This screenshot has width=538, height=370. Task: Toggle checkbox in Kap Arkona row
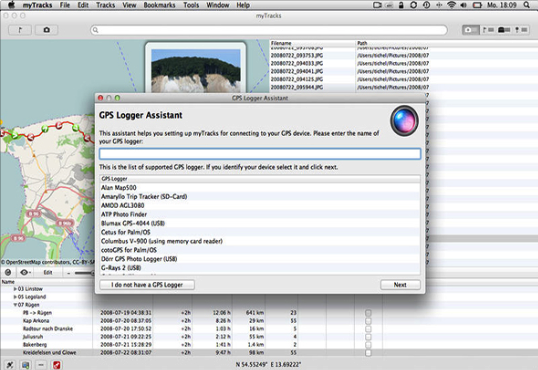click(x=368, y=321)
